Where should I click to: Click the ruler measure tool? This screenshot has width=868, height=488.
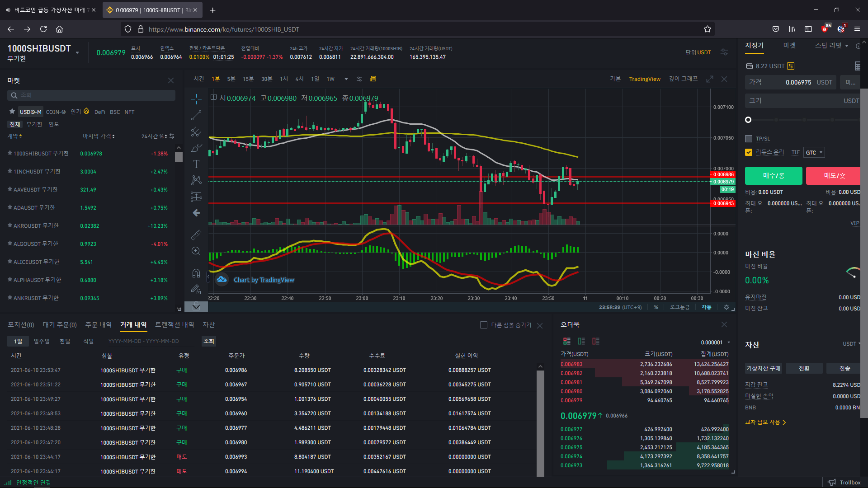point(196,235)
